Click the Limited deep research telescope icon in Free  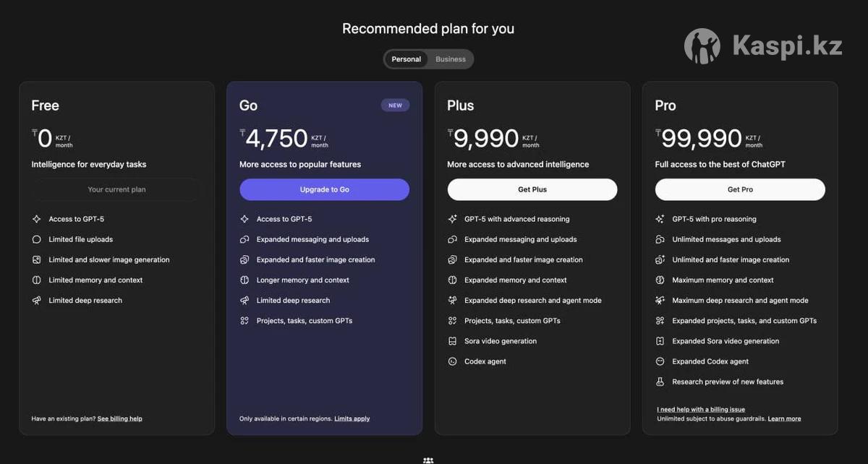37,301
